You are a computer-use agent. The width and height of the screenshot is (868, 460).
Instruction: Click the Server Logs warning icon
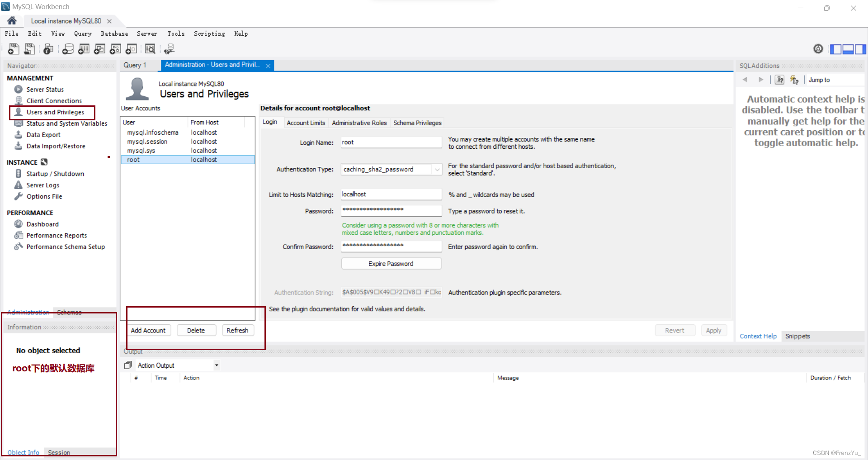[18, 185]
